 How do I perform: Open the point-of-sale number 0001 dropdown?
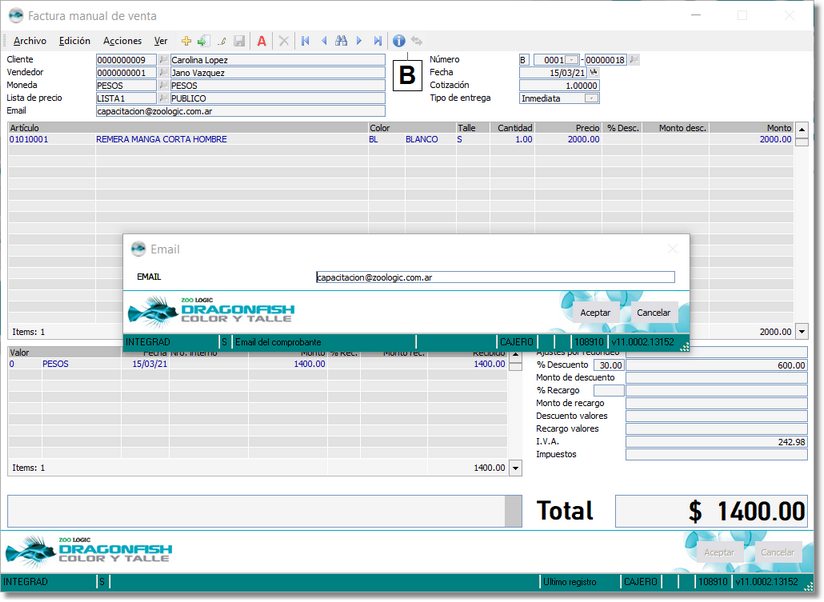coord(572,60)
